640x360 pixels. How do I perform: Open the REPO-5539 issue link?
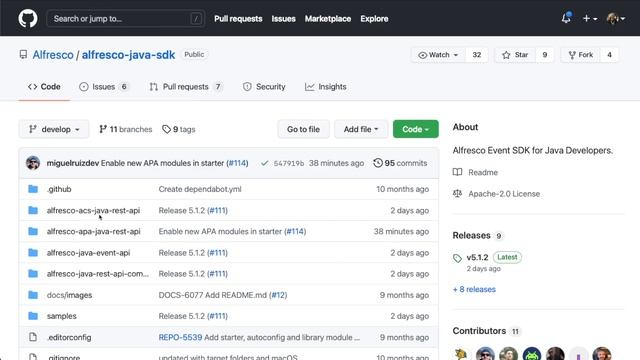pyautogui.click(x=180, y=337)
